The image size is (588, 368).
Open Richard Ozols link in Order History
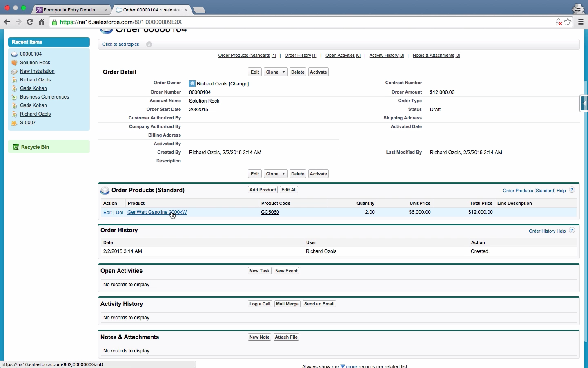pyautogui.click(x=321, y=251)
